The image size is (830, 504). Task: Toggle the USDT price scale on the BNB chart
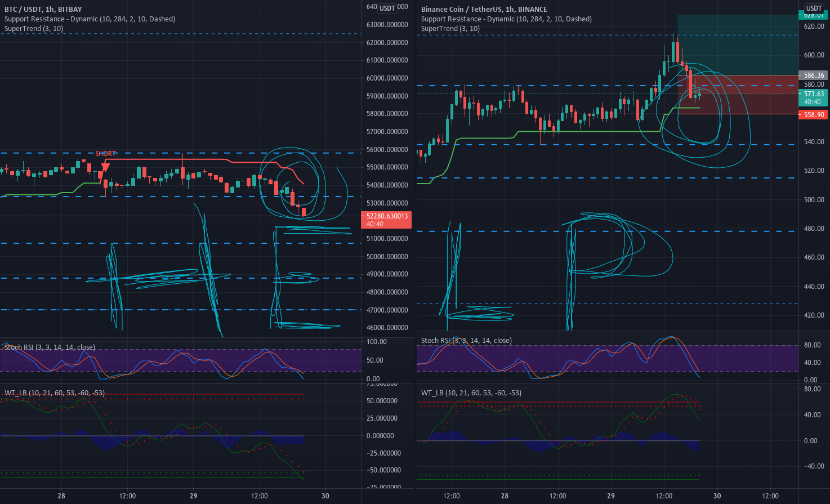(x=815, y=8)
